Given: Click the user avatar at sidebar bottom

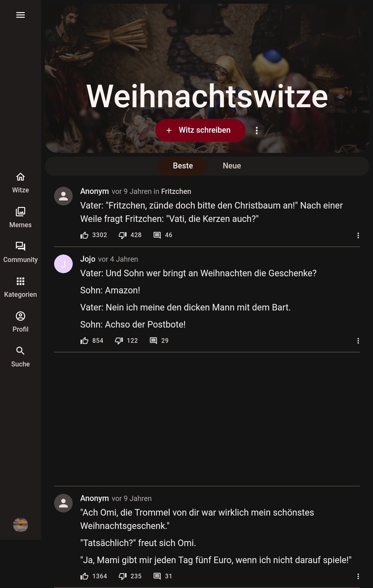Looking at the screenshot, I should 21,525.
